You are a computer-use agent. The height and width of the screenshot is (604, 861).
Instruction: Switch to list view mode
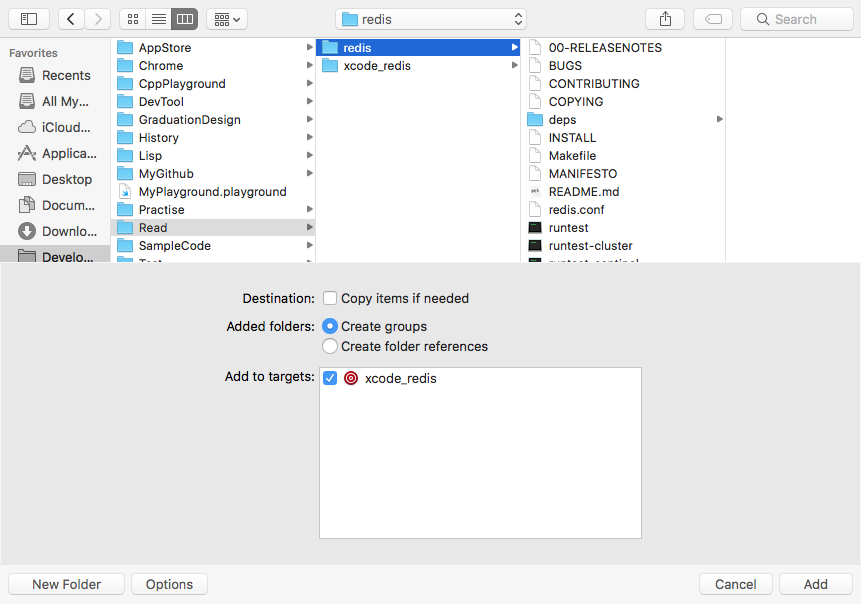[158, 18]
